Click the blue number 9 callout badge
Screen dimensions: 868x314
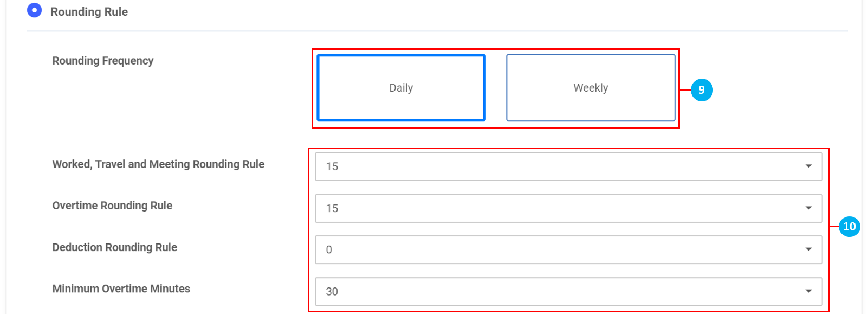[x=702, y=90]
